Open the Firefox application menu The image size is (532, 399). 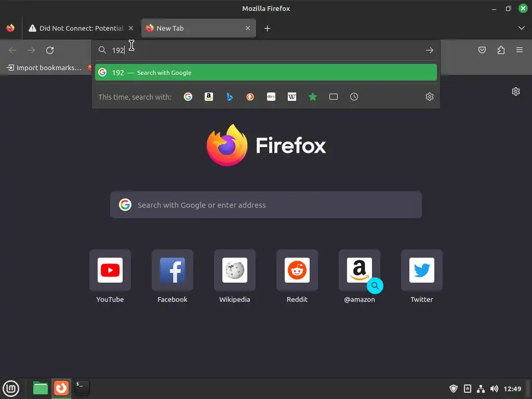pyautogui.click(x=520, y=50)
